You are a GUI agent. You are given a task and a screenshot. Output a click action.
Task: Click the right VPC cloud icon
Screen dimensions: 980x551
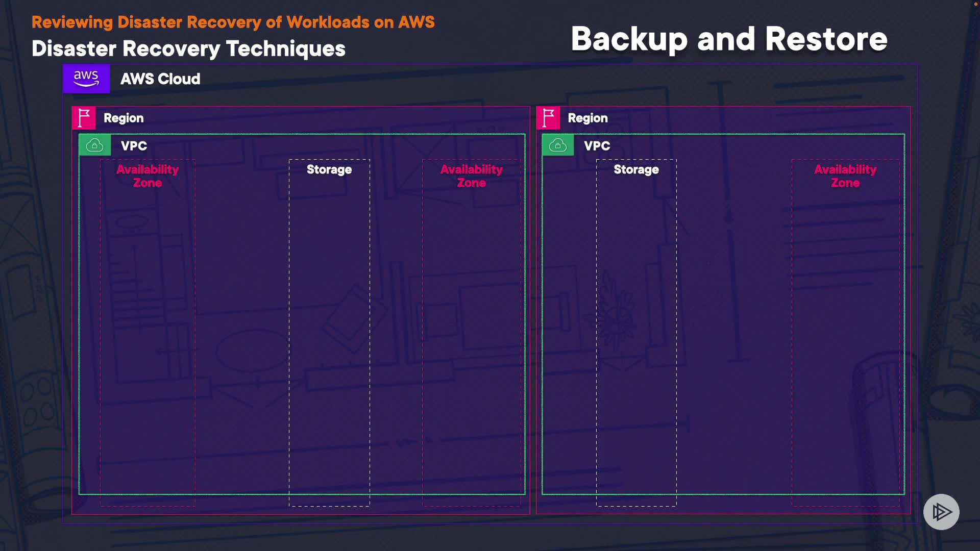coord(557,145)
